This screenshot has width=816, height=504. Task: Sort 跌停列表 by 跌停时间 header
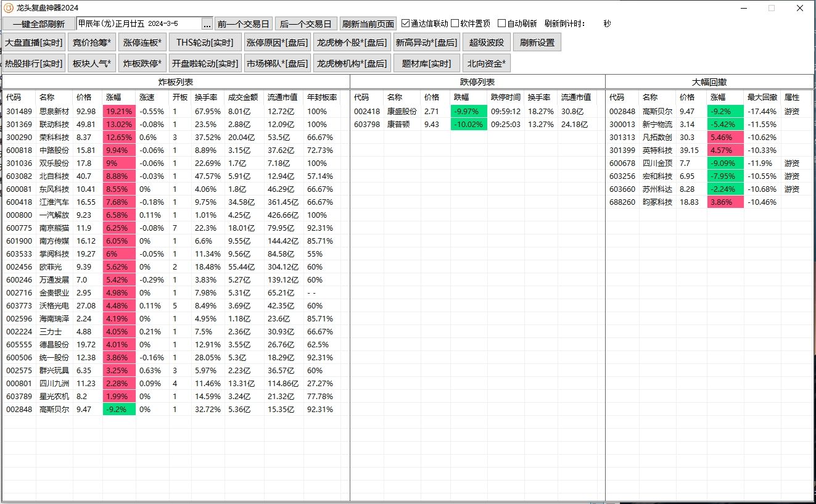[x=506, y=97]
